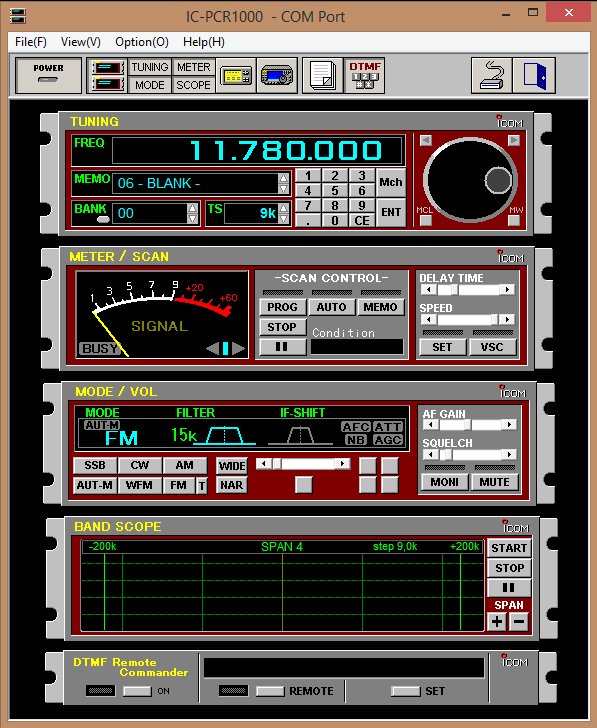Select CW mode
The height and width of the screenshot is (728, 597).
(139, 465)
